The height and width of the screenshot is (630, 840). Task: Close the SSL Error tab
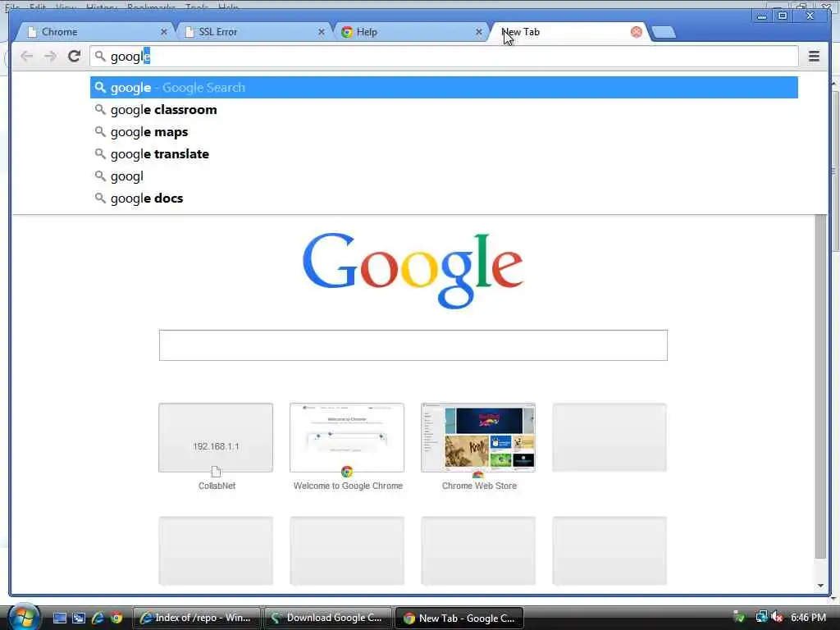coord(322,32)
